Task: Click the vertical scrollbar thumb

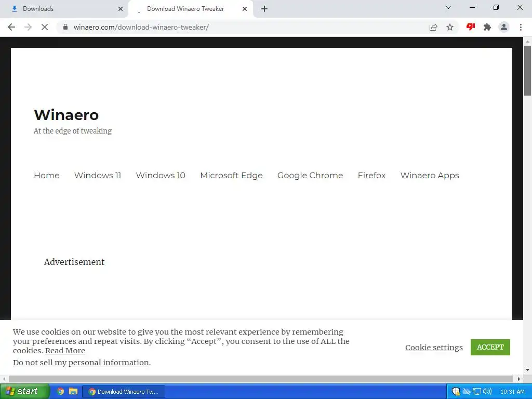Action: tap(527, 70)
